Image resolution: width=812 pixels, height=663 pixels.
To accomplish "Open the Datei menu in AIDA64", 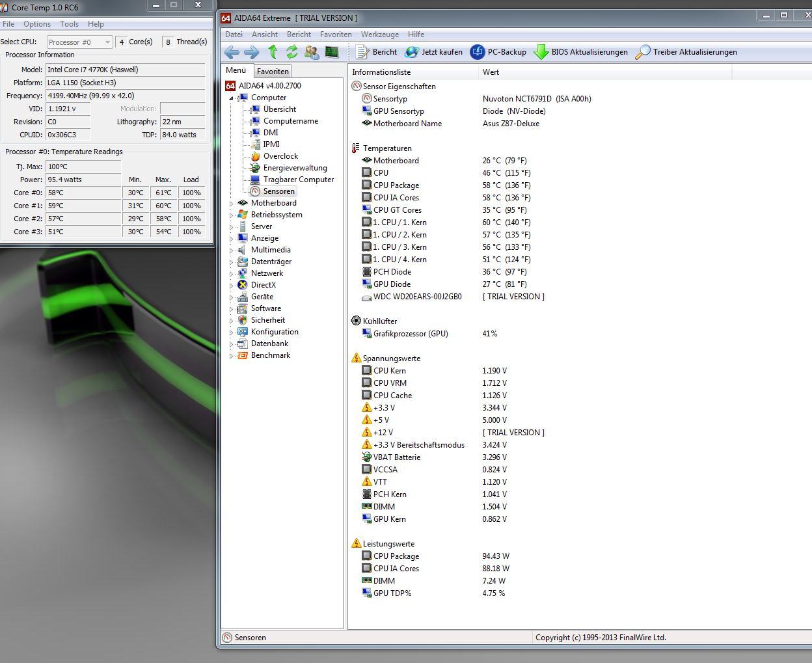I will click(234, 34).
